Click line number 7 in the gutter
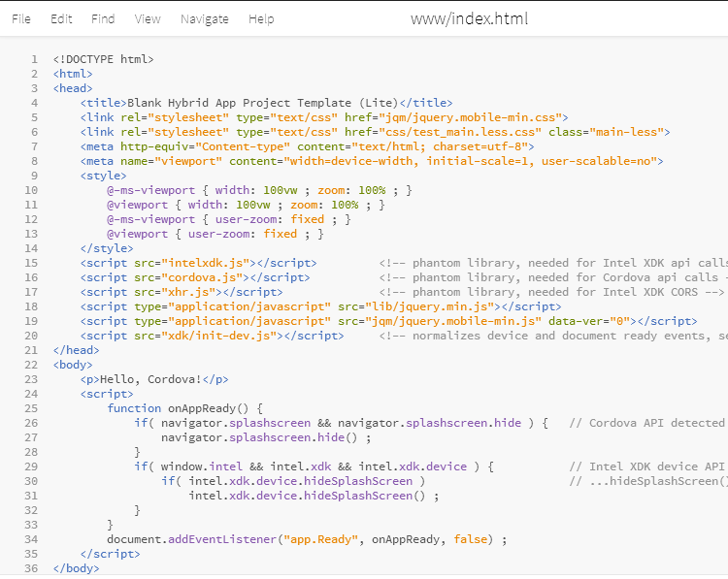 point(34,146)
